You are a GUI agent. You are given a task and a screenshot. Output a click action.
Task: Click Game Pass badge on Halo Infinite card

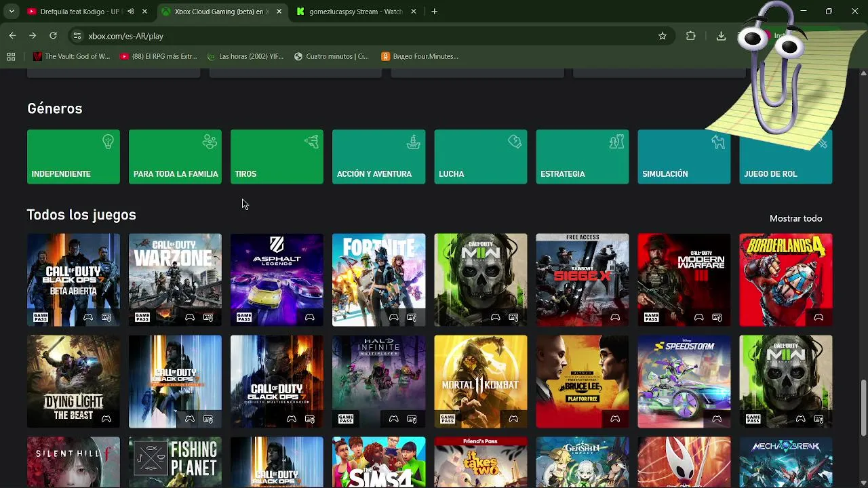[345, 419]
